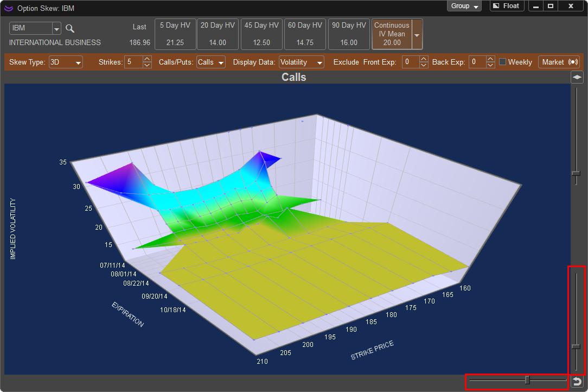Decrease the Strikes value with down arrow
Screen dimensions: 588x392
coord(148,65)
